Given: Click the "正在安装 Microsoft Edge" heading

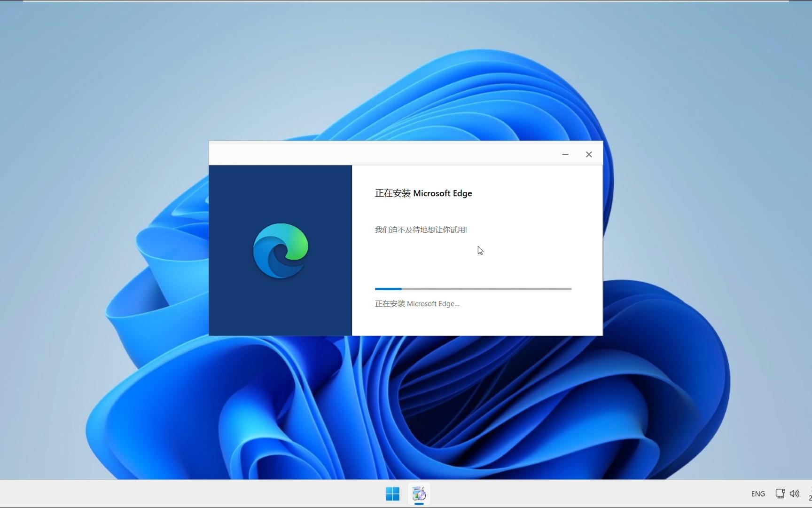Looking at the screenshot, I should coord(423,193).
